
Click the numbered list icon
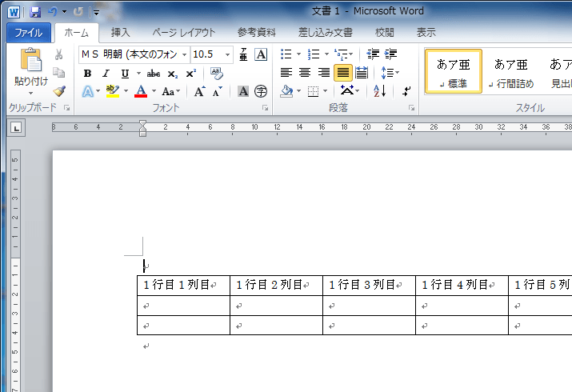(314, 54)
